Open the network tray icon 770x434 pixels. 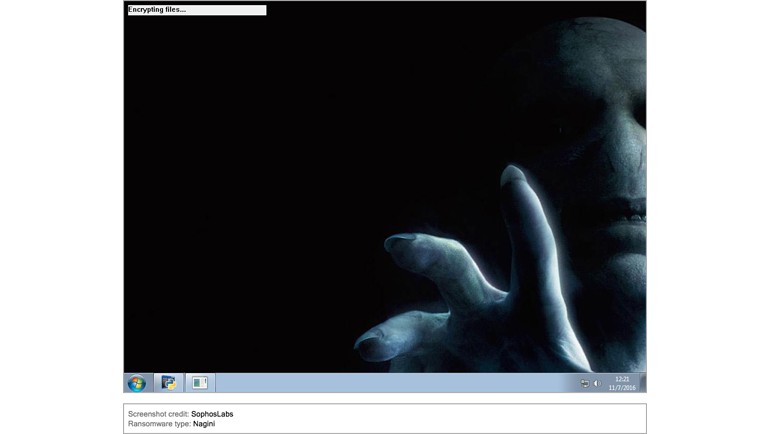(x=584, y=383)
